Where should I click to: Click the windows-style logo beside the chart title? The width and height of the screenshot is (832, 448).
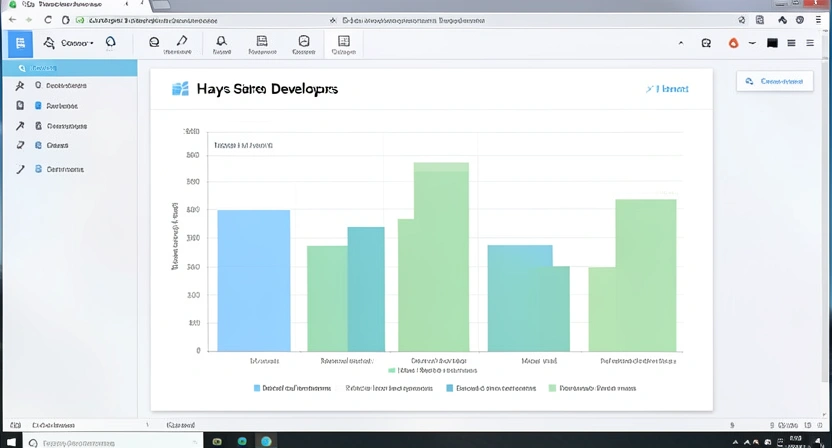(181, 89)
